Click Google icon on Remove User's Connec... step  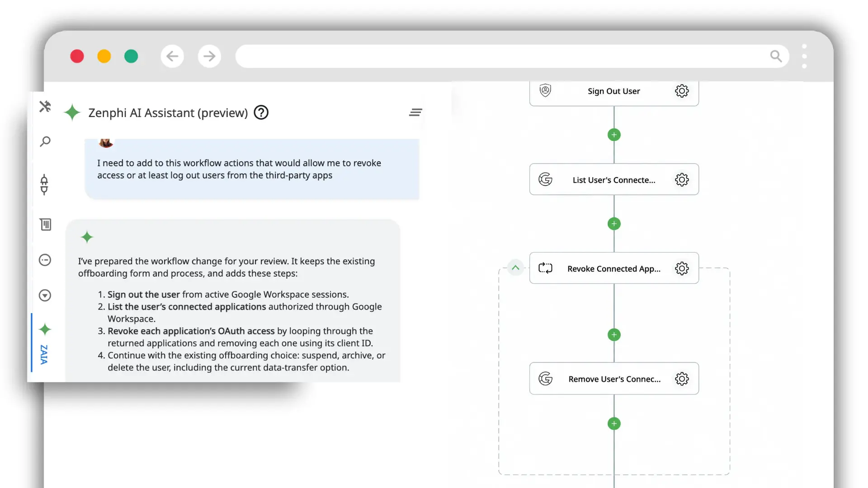click(x=546, y=378)
